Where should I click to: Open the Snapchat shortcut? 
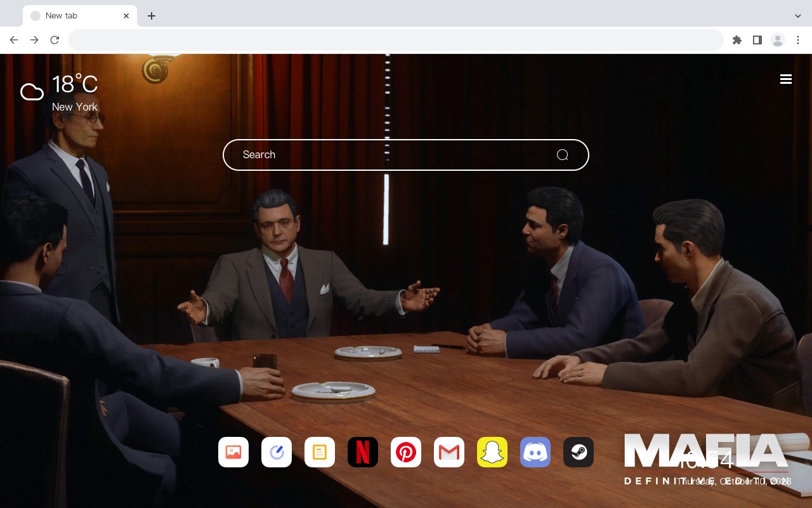click(492, 452)
